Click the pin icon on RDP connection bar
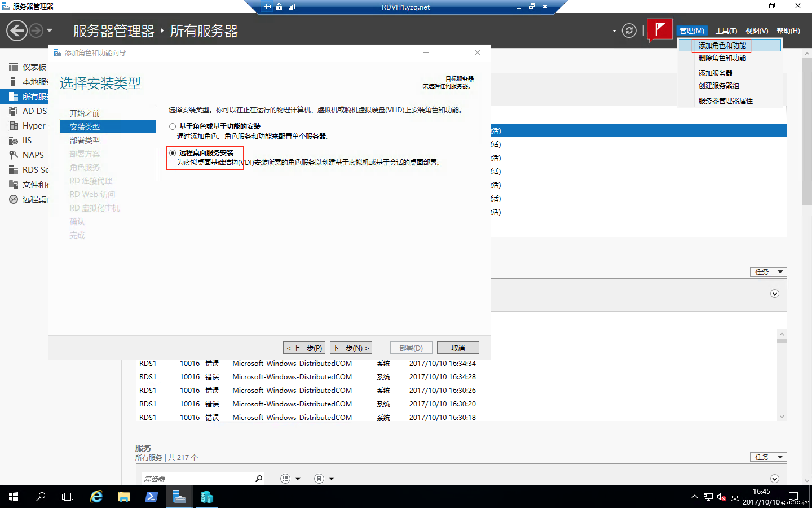Viewport: 812px width, 508px height. pos(267,6)
